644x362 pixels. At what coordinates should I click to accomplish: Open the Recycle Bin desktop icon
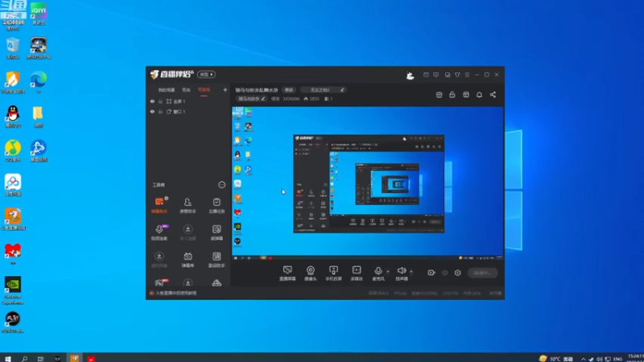[13, 48]
